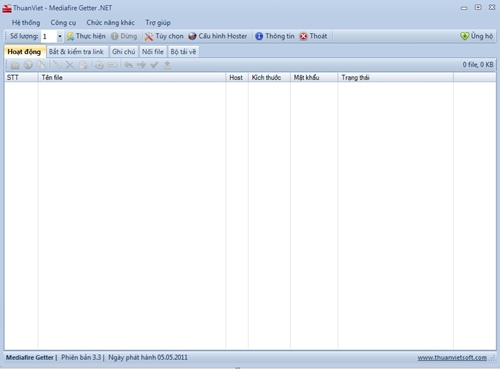Open the Trợ giúp menu
500x369 pixels.
point(158,23)
